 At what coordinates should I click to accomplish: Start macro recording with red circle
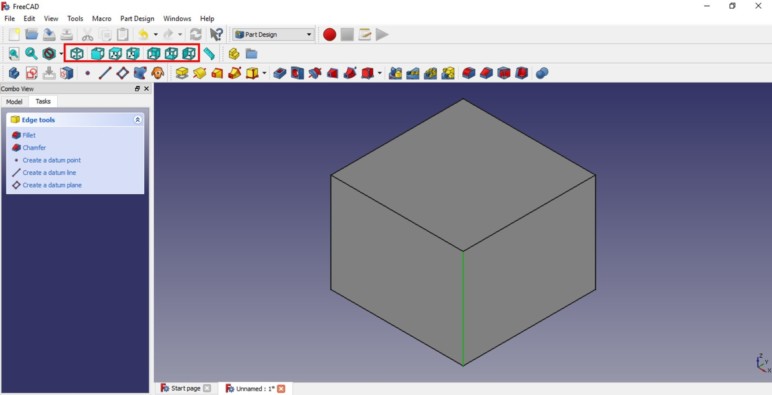pyautogui.click(x=329, y=34)
